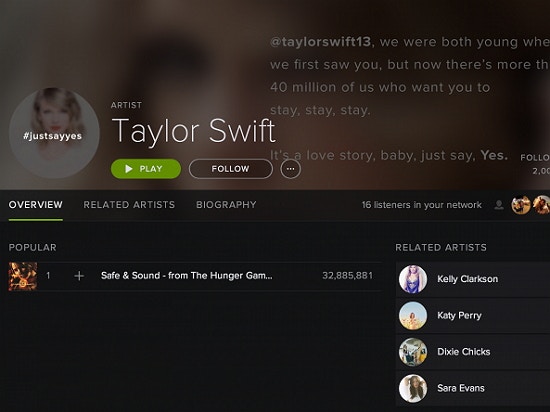Click the Taylor Swift artist name heading
Viewport: 550px width, 412px height.
pyautogui.click(x=194, y=131)
